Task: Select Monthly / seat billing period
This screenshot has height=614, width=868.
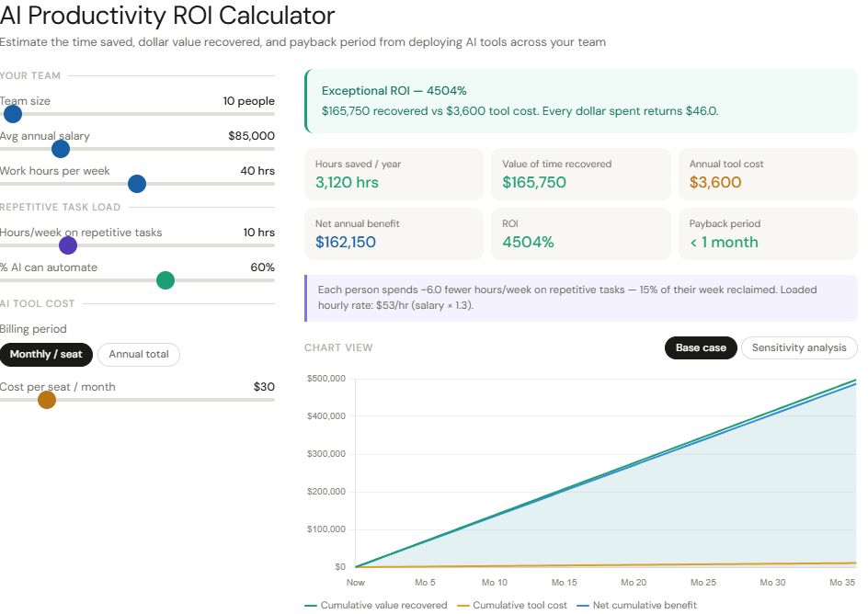Action: point(46,355)
